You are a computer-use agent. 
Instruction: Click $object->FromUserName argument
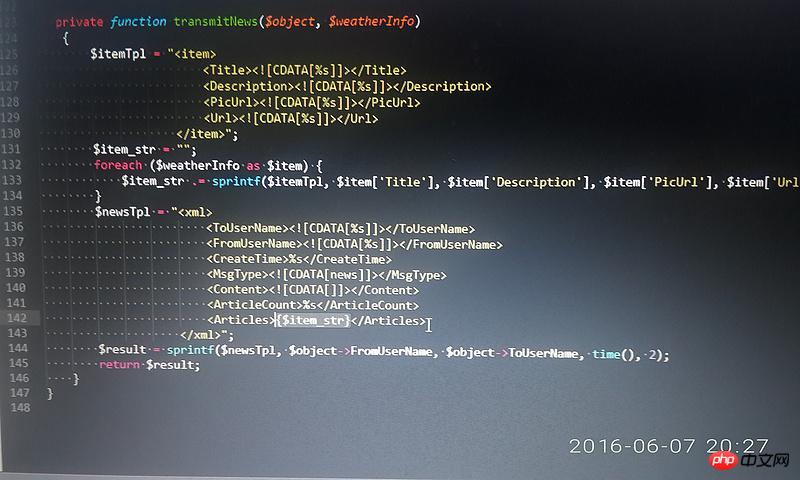(x=361, y=351)
